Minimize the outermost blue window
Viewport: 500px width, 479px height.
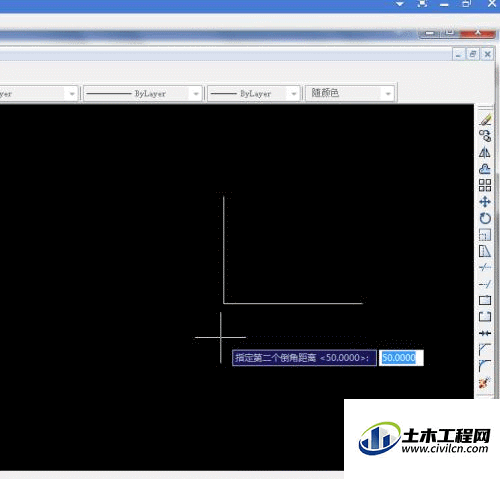click(444, 4)
